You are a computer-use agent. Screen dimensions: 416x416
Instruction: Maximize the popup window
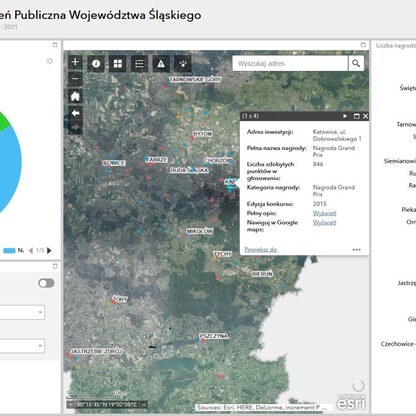click(x=356, y=116)
